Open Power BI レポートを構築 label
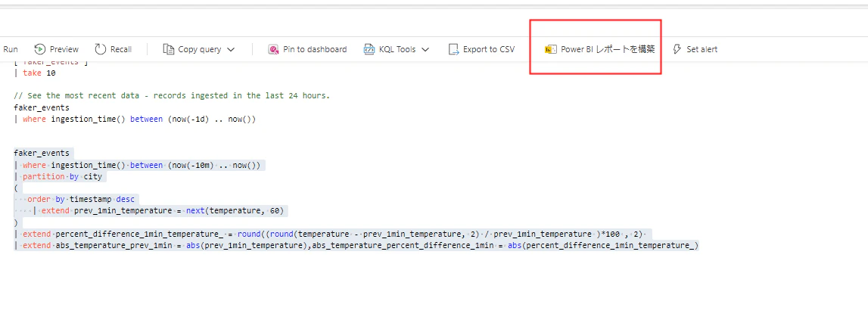Image resolution: width=868 pixels, height=323 pixels. 608,49
